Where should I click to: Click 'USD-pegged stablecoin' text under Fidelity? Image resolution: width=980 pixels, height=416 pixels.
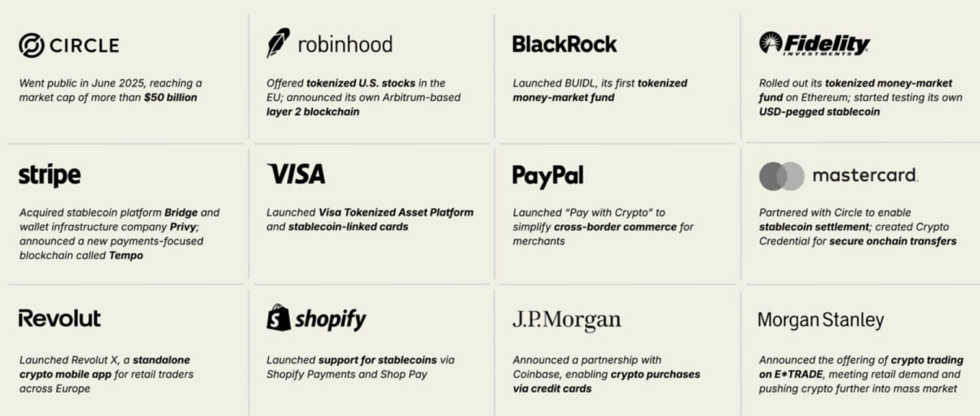click(x=819, y=112)
